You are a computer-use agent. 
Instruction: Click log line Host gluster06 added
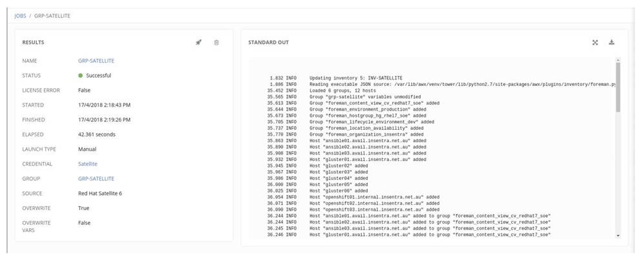[x=339, y=191]
